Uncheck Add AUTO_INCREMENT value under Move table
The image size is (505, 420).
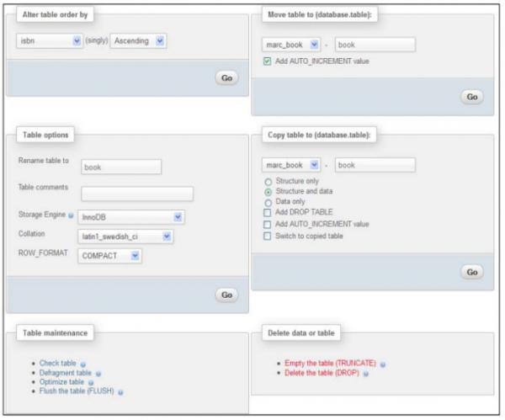point(268,61)
